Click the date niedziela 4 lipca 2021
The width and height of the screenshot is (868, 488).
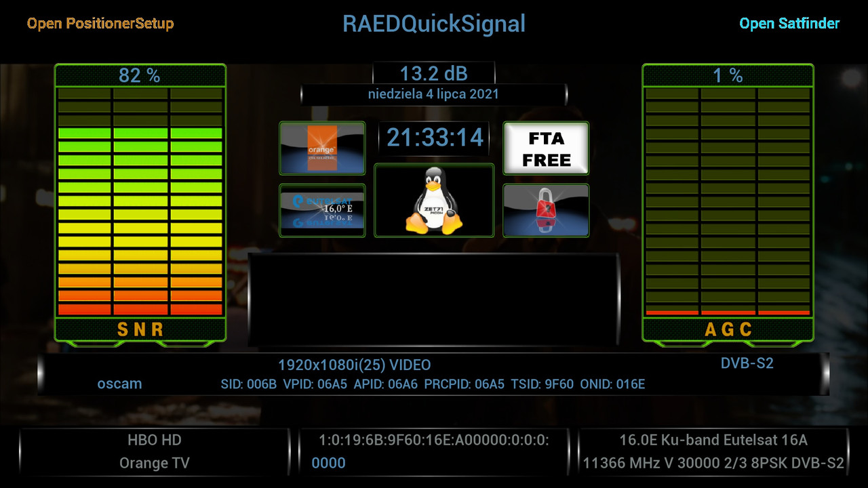433,94
